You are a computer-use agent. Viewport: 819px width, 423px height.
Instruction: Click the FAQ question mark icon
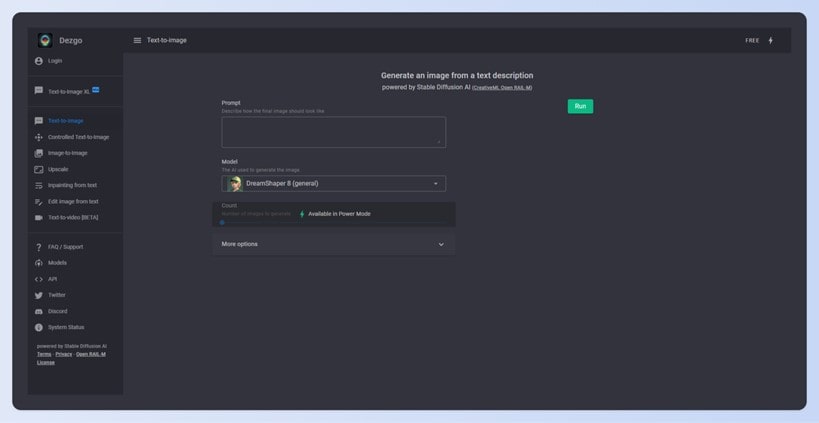tap(39, 247)
